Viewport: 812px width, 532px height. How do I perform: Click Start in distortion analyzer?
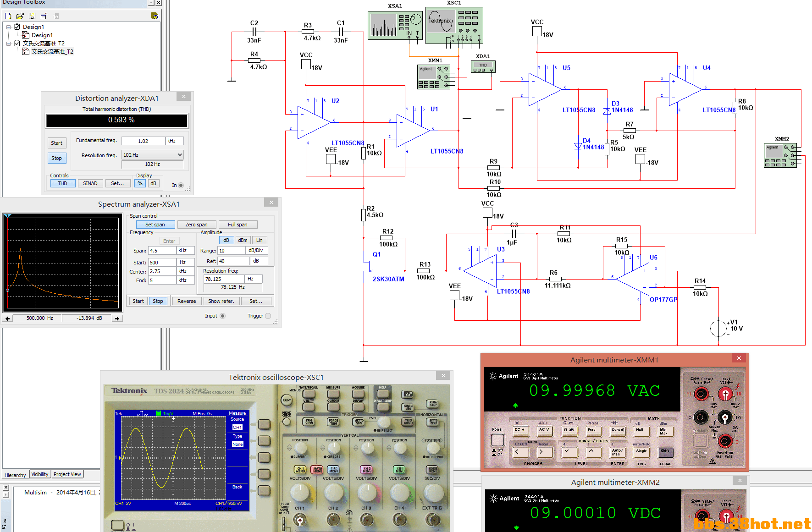tap(57, 143)
